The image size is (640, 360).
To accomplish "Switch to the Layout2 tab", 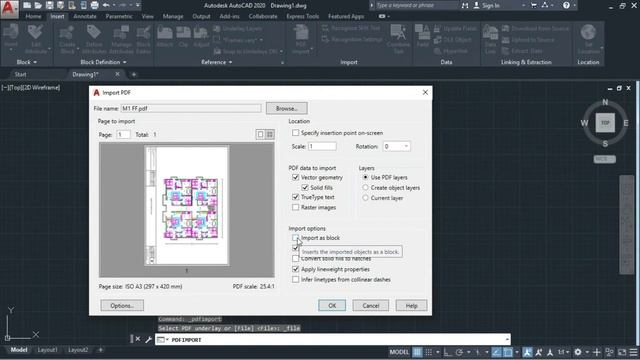I will 78,350.
